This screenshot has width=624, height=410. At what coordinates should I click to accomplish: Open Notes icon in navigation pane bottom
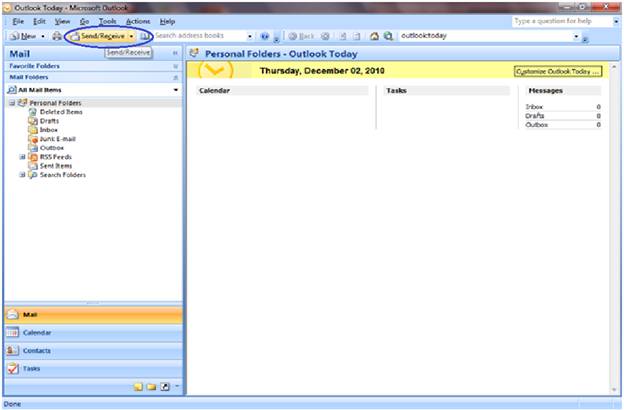138,387
